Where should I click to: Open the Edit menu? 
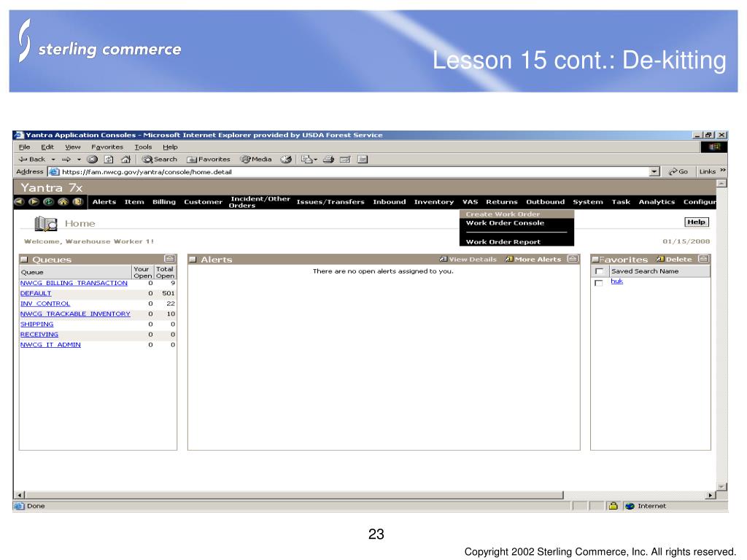pos(47,147)
